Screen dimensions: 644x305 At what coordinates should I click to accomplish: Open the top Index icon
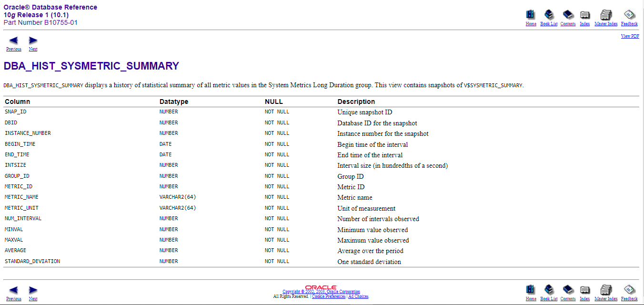coord(585,15)
